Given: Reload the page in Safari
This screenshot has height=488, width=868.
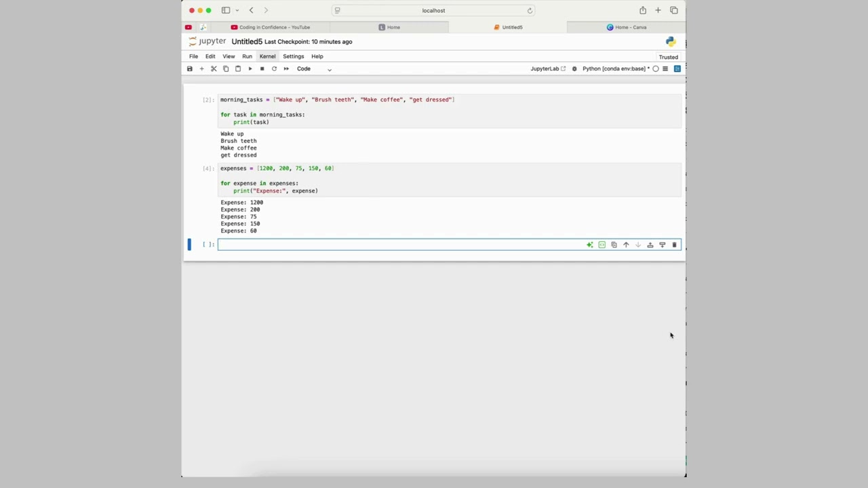Looking at the screenshot, I should coord(530,10).
